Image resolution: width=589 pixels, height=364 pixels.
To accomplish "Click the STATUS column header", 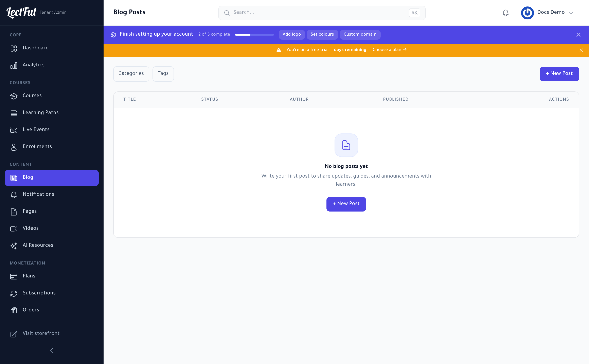I will click(210, 99).
